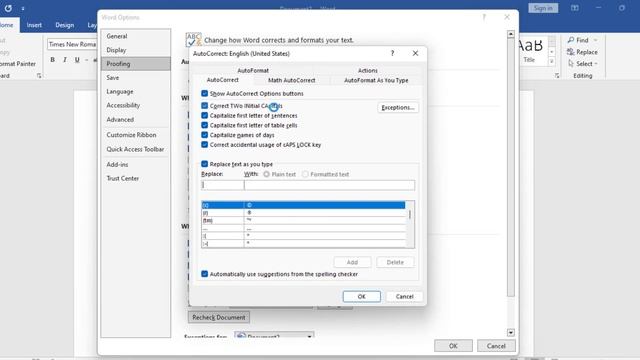640x360 pixels.
Task: Click the Sign in button
Action: 543,8
